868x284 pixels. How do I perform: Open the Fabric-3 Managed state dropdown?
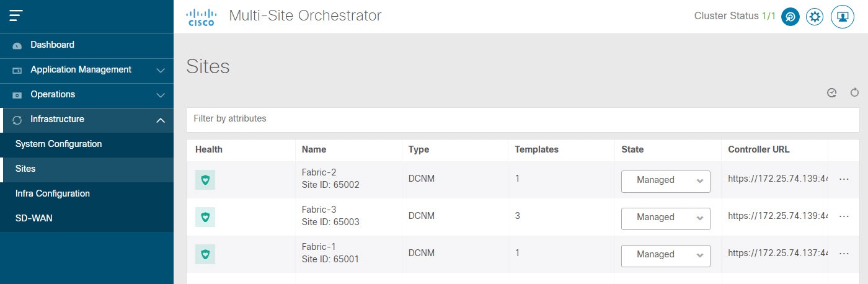tap(666, 218)
